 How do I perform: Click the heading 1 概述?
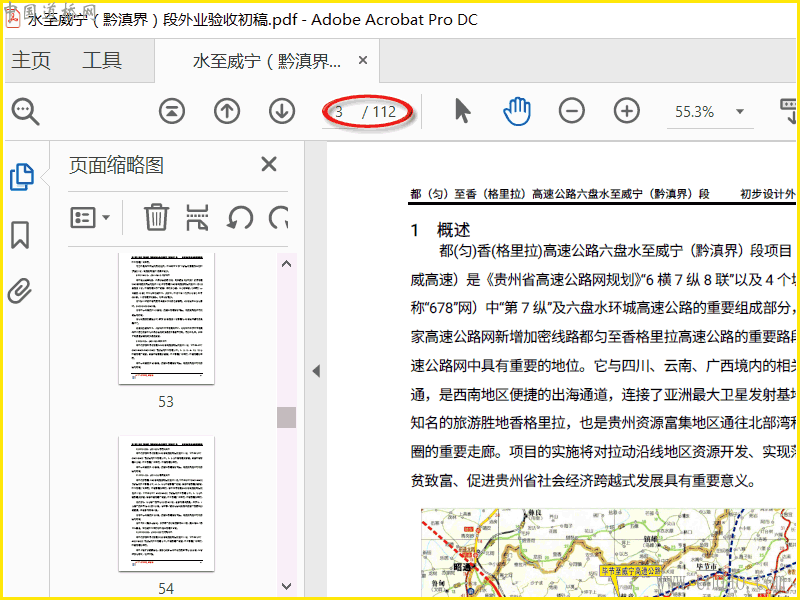click(x=440, y=230)
